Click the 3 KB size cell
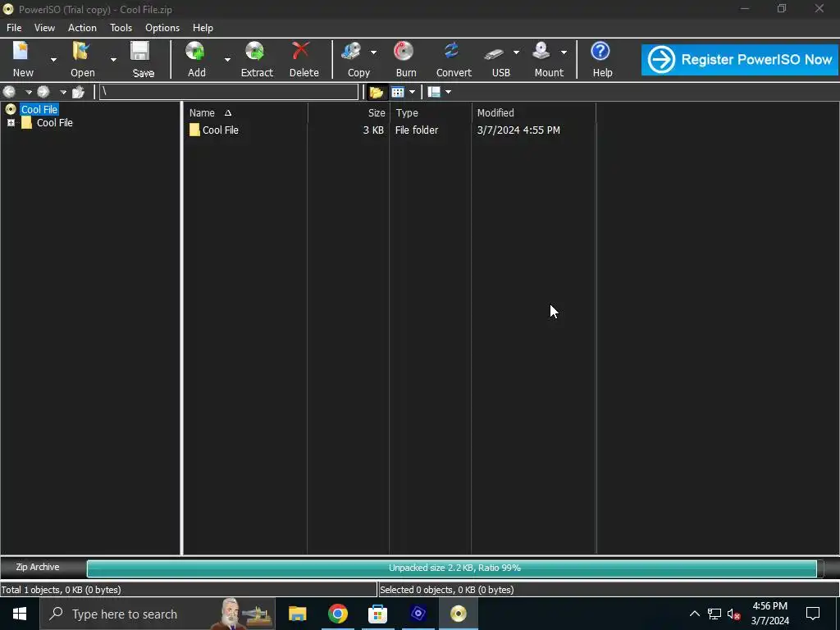 coord(373,130)
